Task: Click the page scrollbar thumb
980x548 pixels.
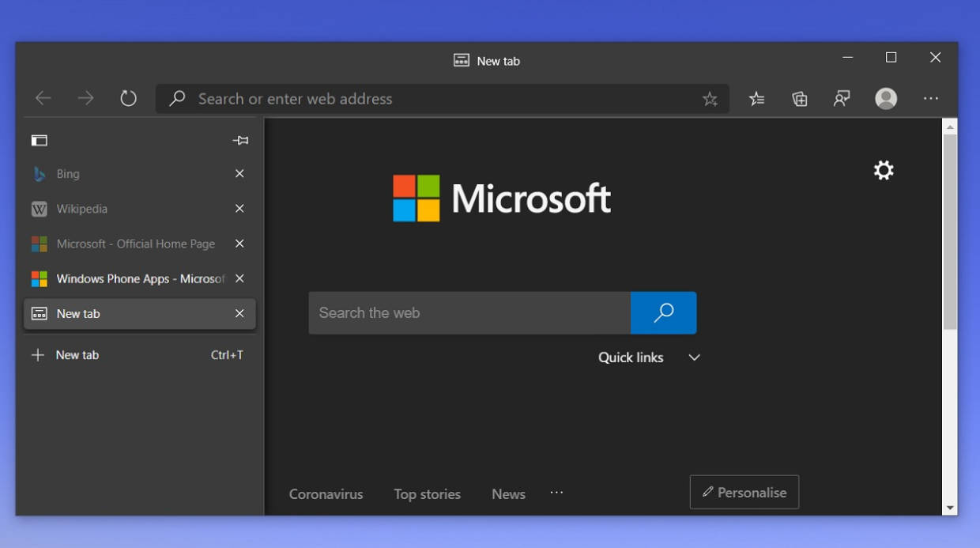Action: point(950,232)
